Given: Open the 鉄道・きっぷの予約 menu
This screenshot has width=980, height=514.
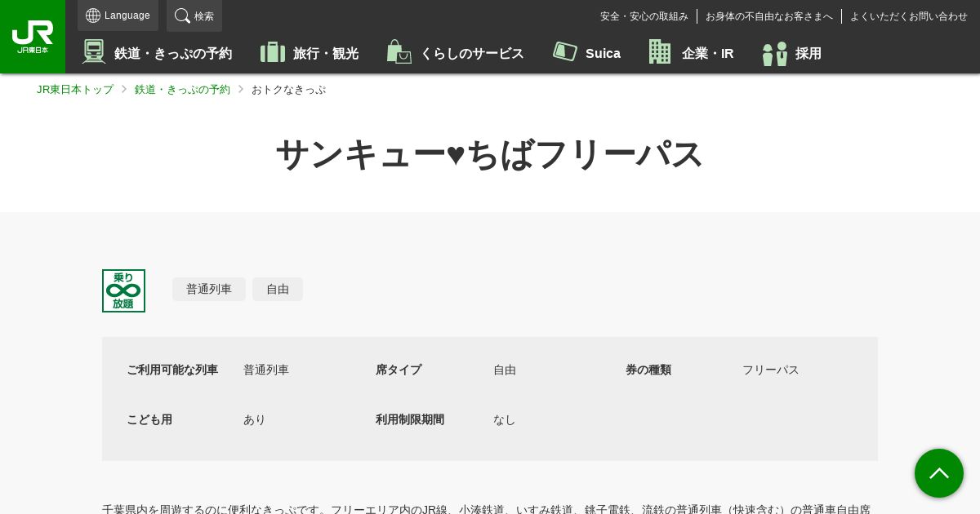Looking at the screenshot, I should 157,53.
